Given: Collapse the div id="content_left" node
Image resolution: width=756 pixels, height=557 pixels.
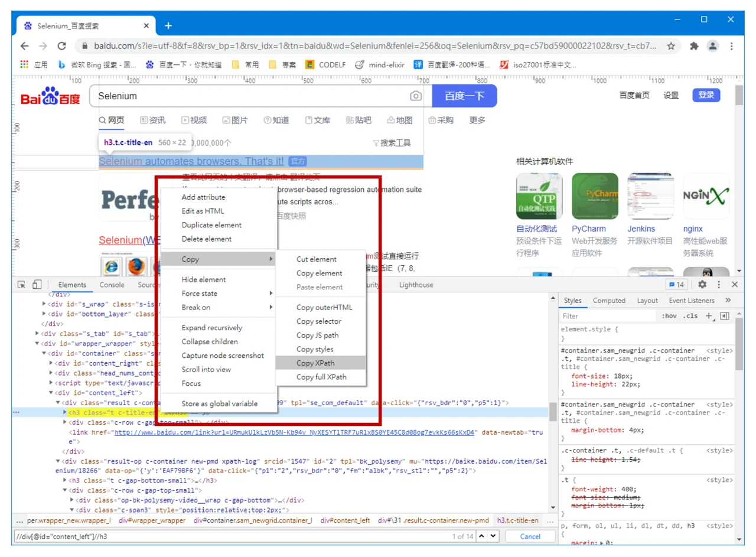Looking at the screenshot, I should [51, 393].
